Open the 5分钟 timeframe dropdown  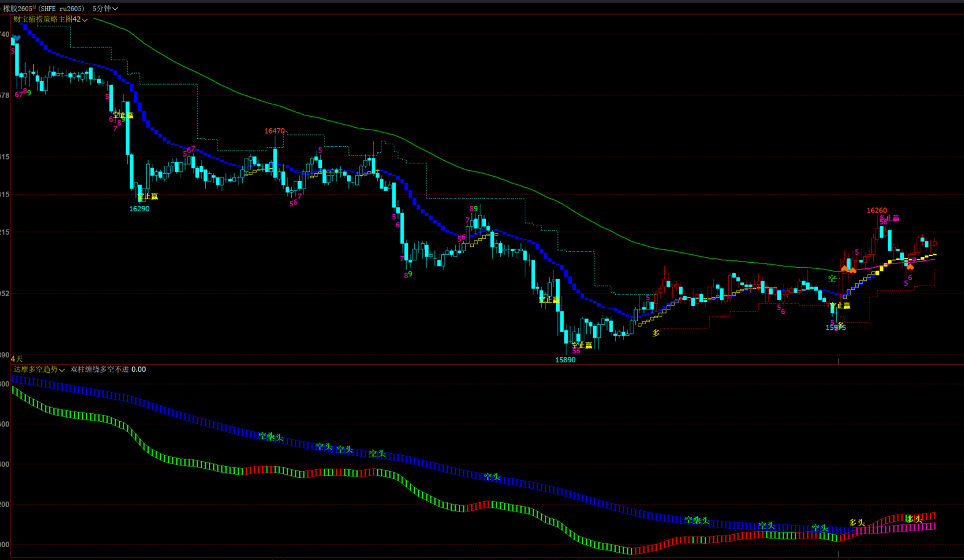click(104, 9)
